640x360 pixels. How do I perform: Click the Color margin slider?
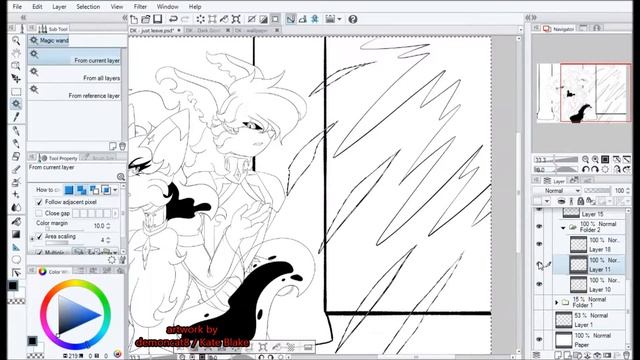(64, 229)
